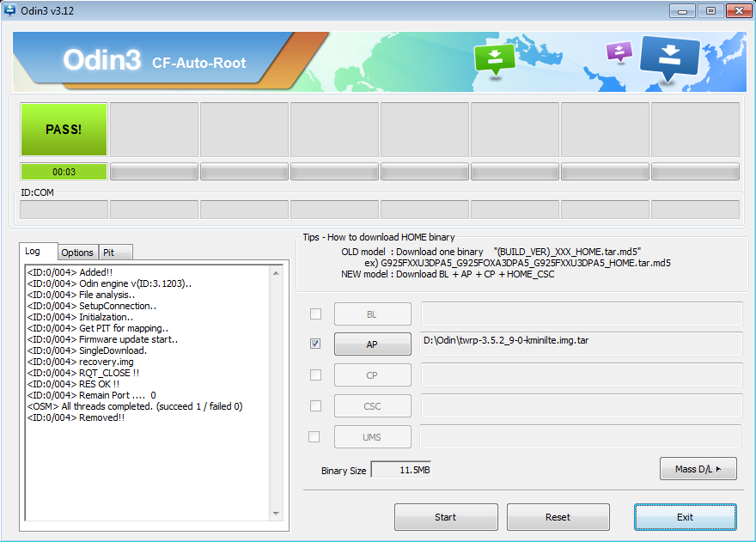This screenshot has height=542, width=756.
Task: Click the Reset button
Action: click(558, 517)
